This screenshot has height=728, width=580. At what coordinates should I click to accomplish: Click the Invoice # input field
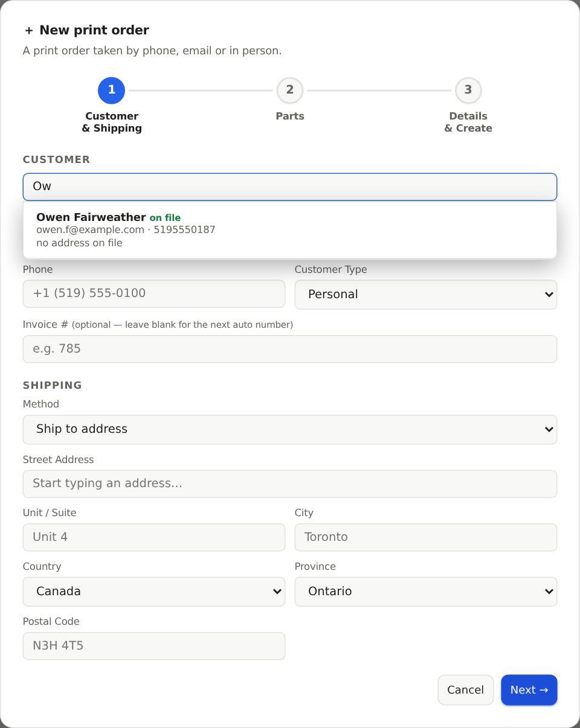[290, 349]
